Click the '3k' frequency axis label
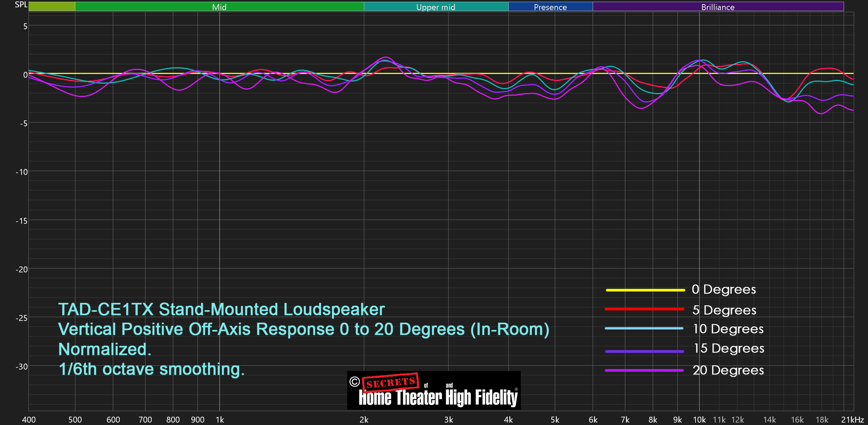 pyautogui.click(x=449, y=420)
